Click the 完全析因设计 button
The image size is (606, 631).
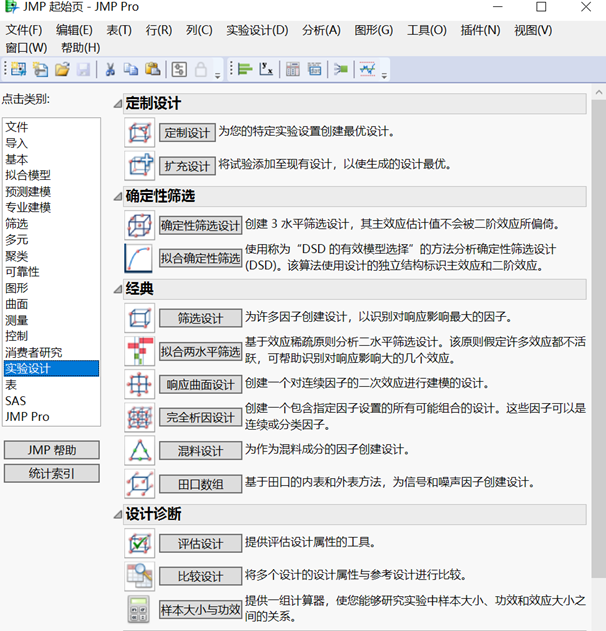click(x=200, y=417)
